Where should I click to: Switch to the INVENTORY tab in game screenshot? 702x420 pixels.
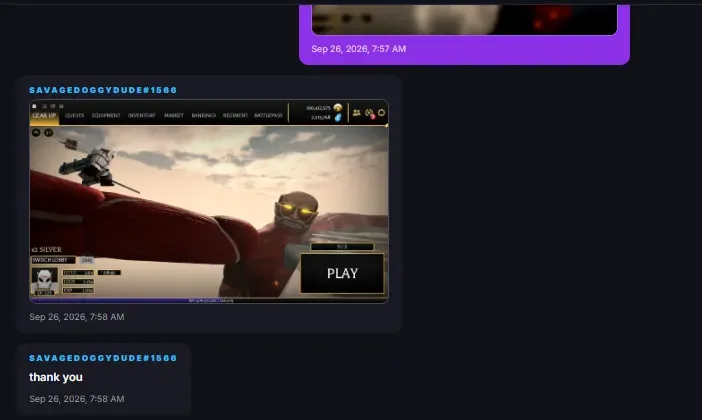(x=141, y=116)
